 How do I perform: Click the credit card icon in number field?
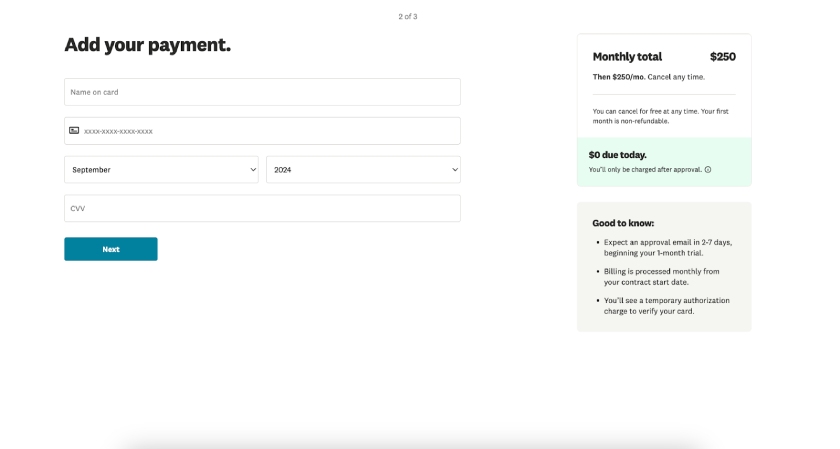tap(74, 130)
